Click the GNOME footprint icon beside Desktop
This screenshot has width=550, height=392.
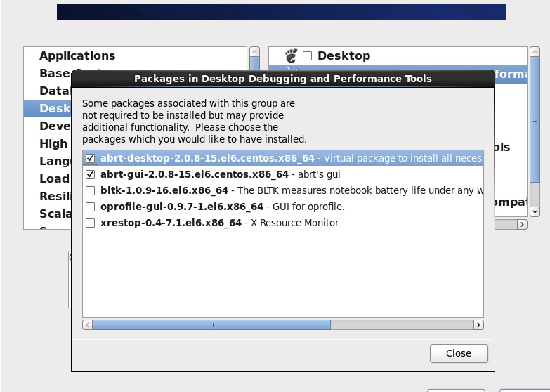[x=291, y=55]
